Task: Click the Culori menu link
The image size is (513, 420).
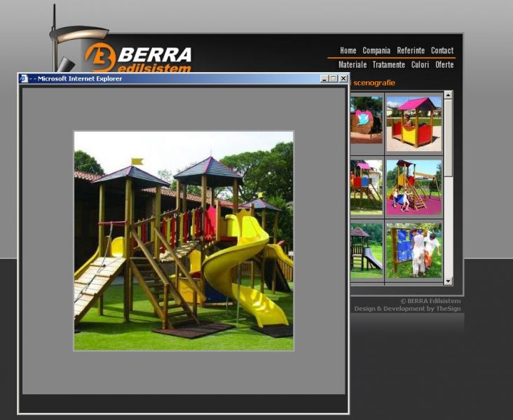Action: (420, 64)
